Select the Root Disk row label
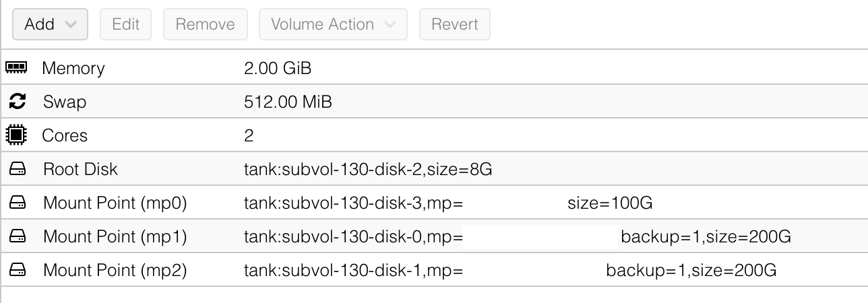This screenshot has width=868, height=303. click(x=80, y=169)
